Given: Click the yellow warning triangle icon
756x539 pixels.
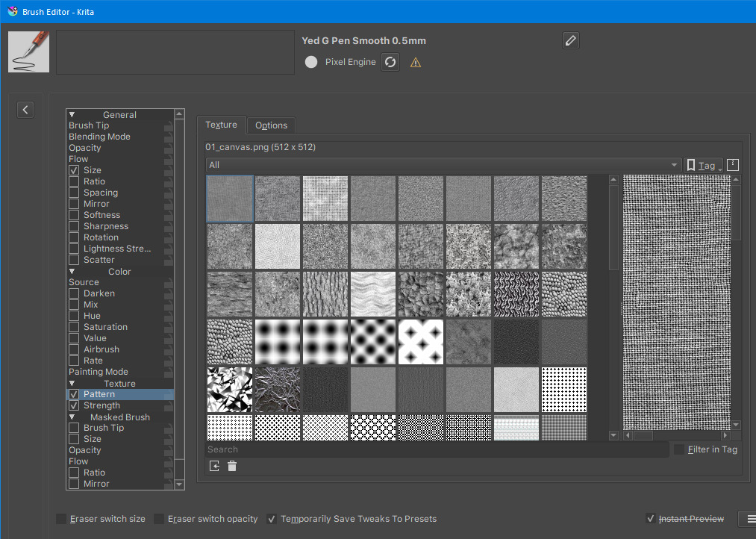Looking at the screenshot, I should coord(416,63).
